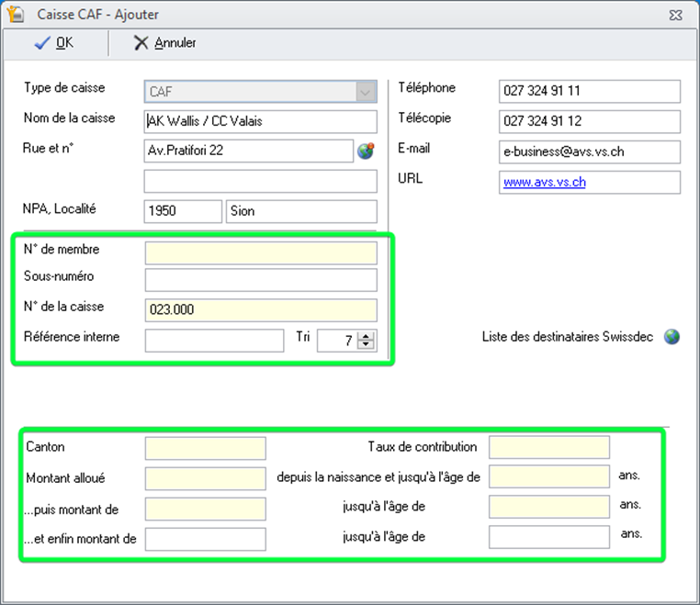Close the Caisse CAF dialog window
This screenshot has height=605, width=700.
point(677,15)
